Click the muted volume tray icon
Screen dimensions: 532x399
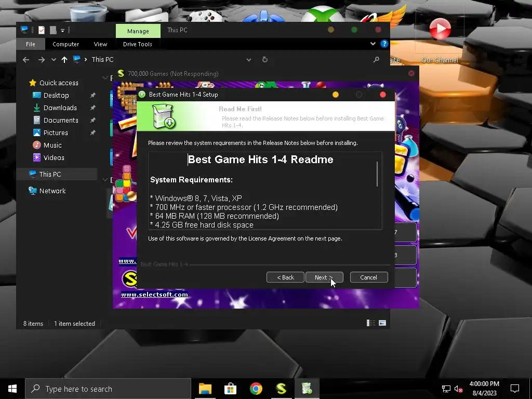458,389
